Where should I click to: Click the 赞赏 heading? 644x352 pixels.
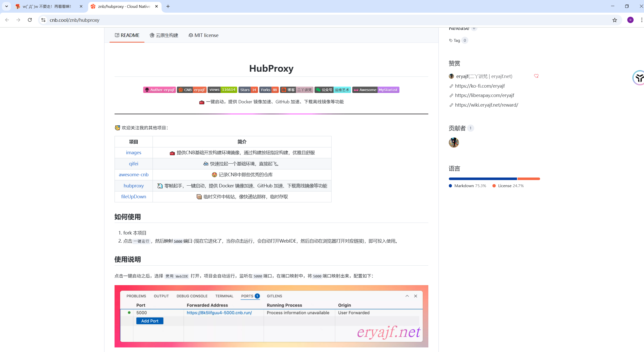(454, 63)
